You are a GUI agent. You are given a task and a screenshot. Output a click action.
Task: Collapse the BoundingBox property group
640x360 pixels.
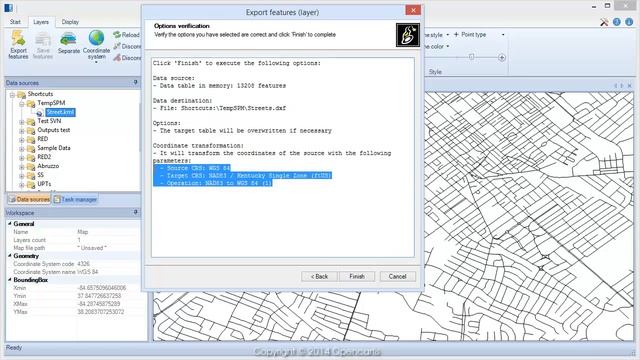click(x=10, y=280)
